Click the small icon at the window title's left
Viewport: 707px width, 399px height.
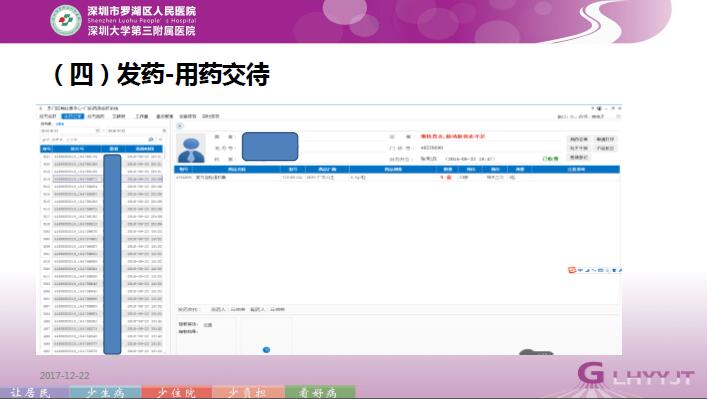[41, 109]
